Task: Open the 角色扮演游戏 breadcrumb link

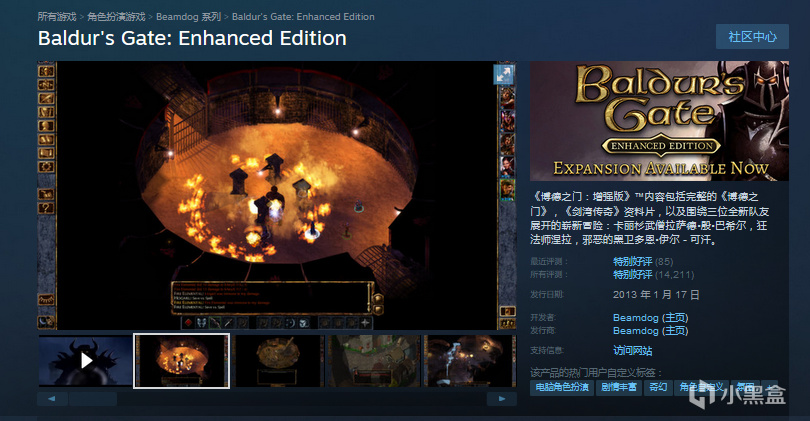Action: [x=116, y=17]
